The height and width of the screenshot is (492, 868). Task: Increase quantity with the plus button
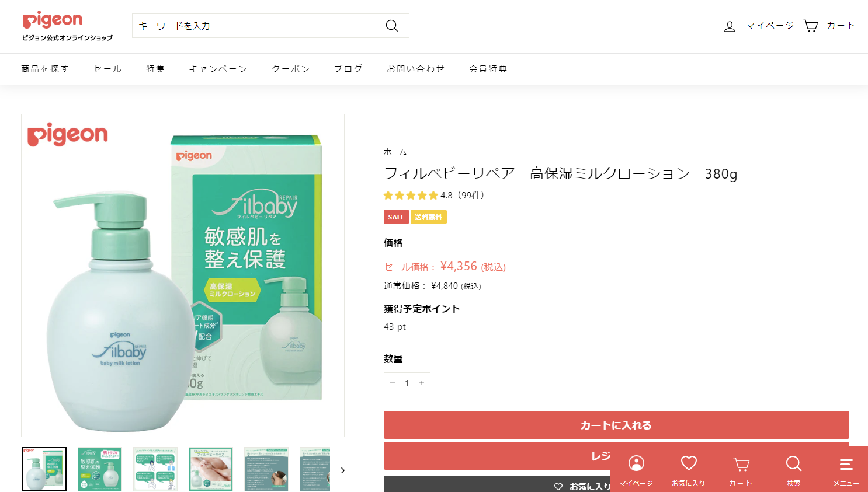click(422, 383)
